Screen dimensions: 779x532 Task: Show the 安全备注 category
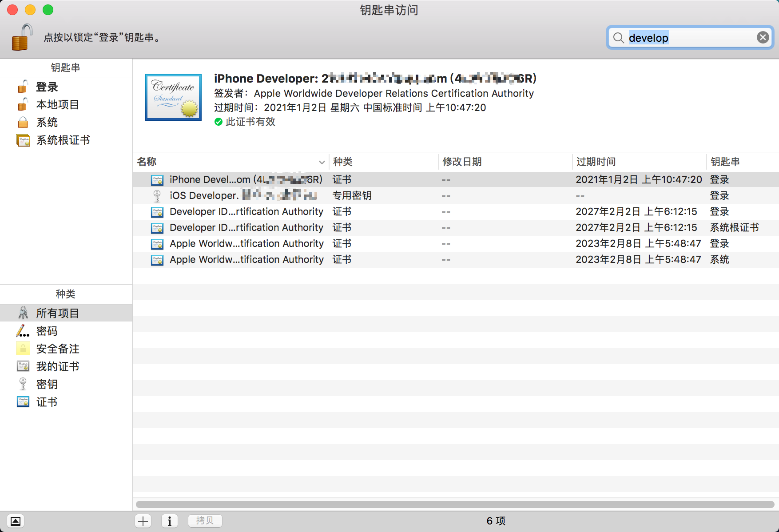pyautogui.click(x=57, y=349)
